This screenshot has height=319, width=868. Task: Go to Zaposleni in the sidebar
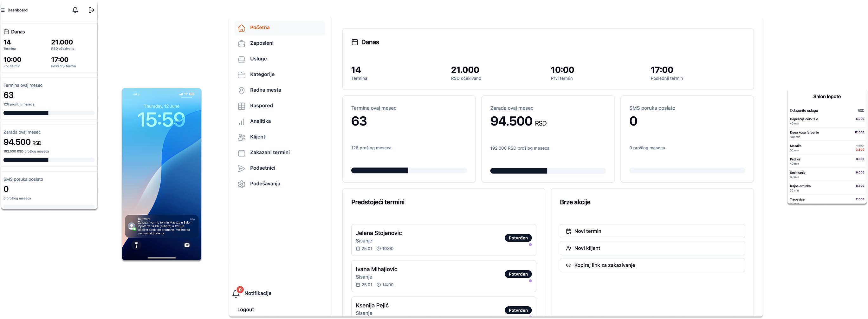tap(262, 43)
